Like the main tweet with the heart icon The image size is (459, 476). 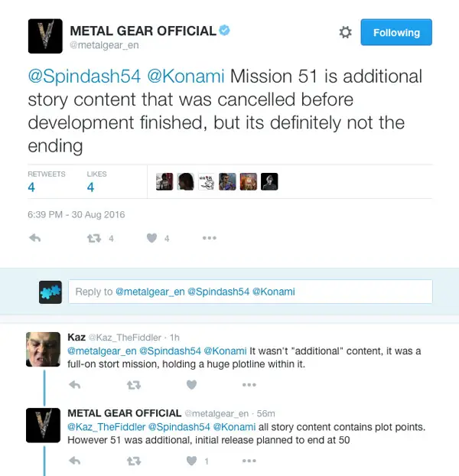click(x=151, y=238)
